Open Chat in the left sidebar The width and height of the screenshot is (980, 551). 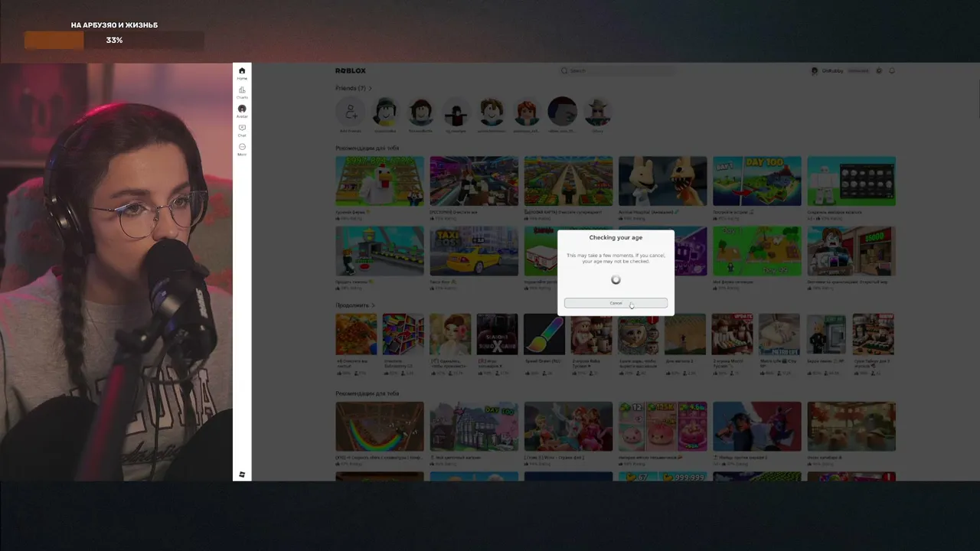(x=242, y=130)
